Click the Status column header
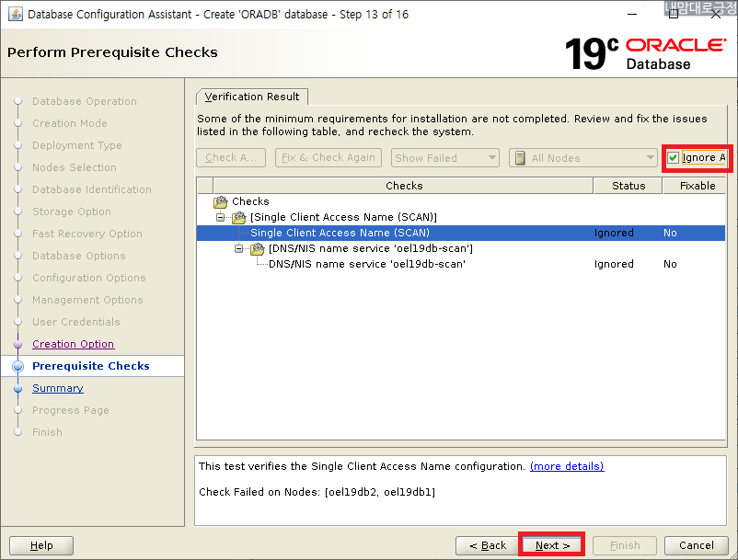Screen dimensions: 738x560 (x=628, y=186)
